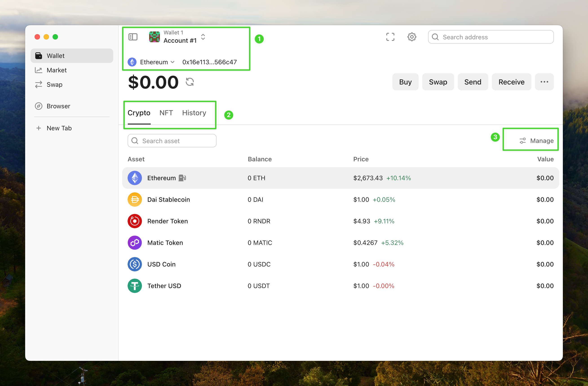Focus the Search address field

(x=491, y=37)
